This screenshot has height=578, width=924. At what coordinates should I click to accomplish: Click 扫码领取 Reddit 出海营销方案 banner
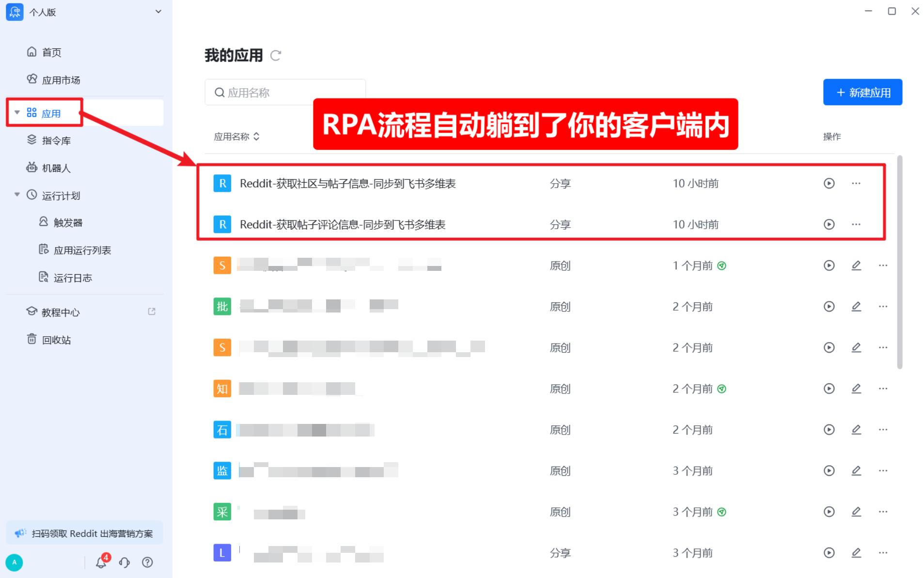(84, 533)
